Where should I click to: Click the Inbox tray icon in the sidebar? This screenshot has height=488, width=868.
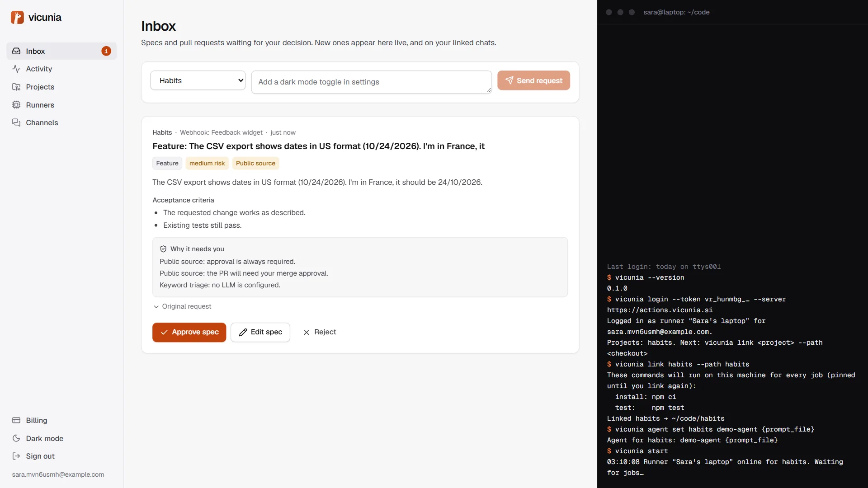[x=16, y=51]
